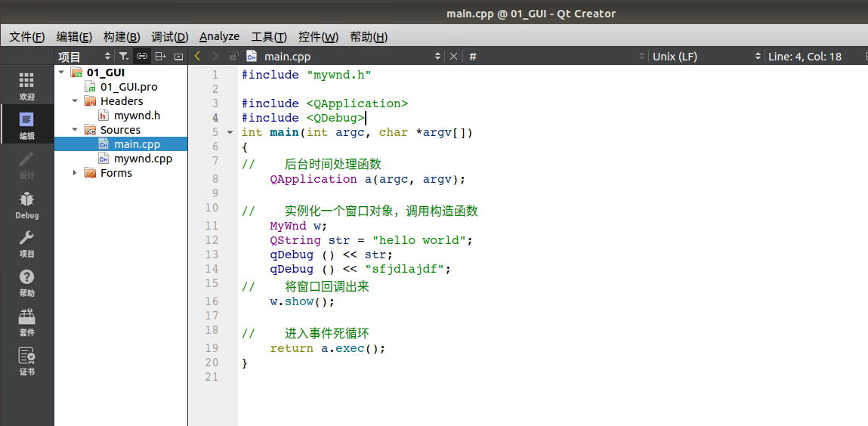Split the project panel view
Screen dimensions: 868x426
click(x=161, y=57)
